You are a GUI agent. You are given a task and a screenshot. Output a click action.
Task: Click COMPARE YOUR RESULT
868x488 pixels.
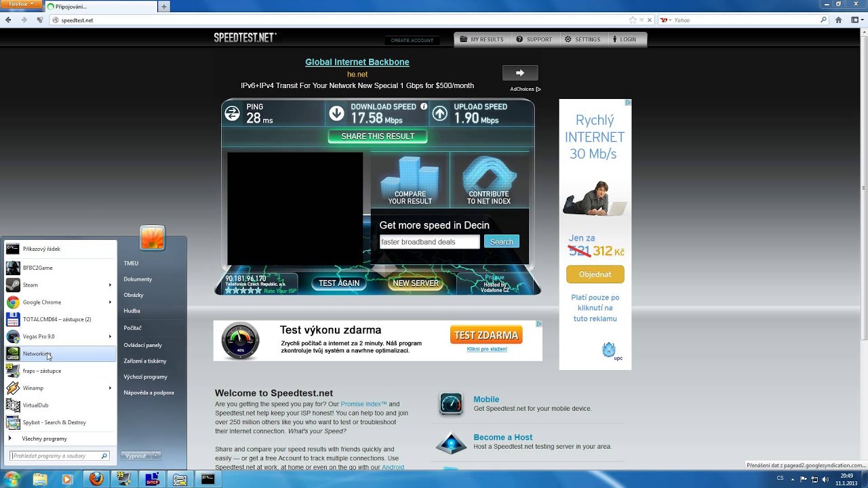click(410, 180)
